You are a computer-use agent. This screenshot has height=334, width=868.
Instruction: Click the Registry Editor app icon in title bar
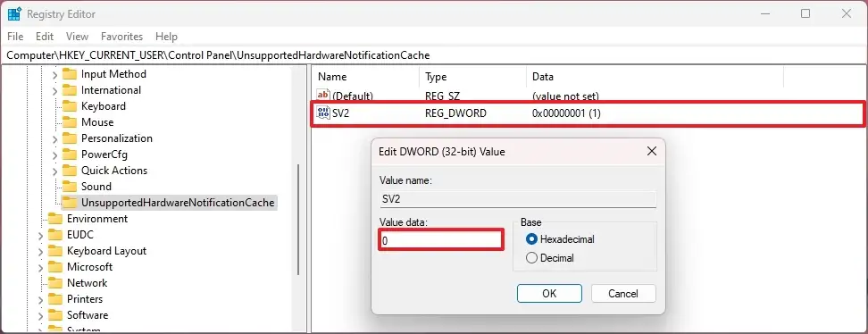click(x=14, y=14)
